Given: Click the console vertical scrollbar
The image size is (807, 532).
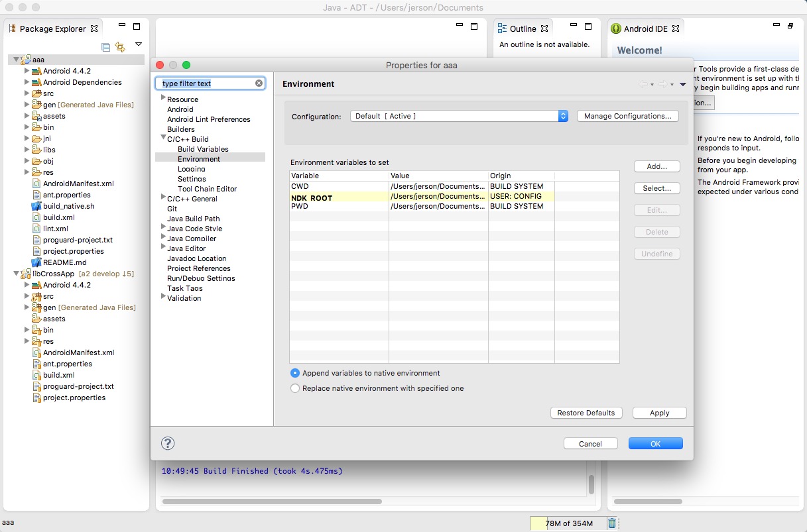Looking at the screenshot, I should (x=591, y=485).
